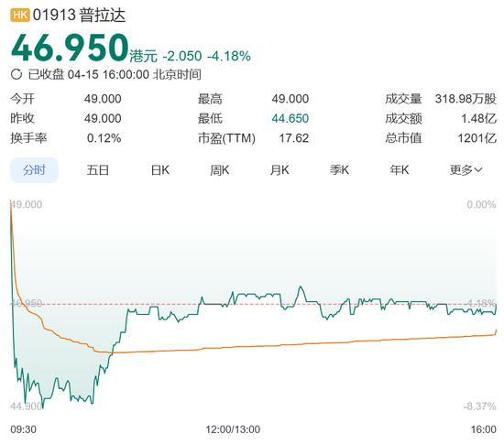Click the 44.900 chart axis label
This screenshot has width=504, height=444.
coord(27,406)
